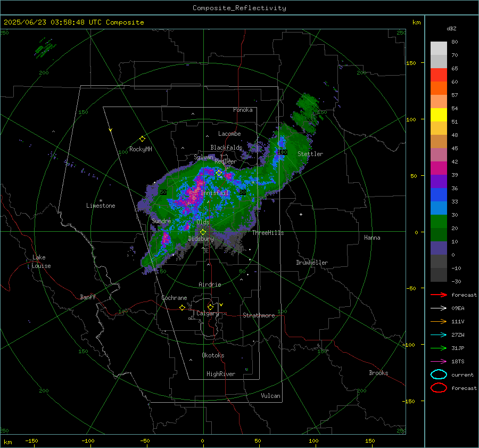Image resolution: width=479 pixels, height=448 pixels.
Task: Click the yellow radar-site diamond above Didsbury
Action: point(203,232)
